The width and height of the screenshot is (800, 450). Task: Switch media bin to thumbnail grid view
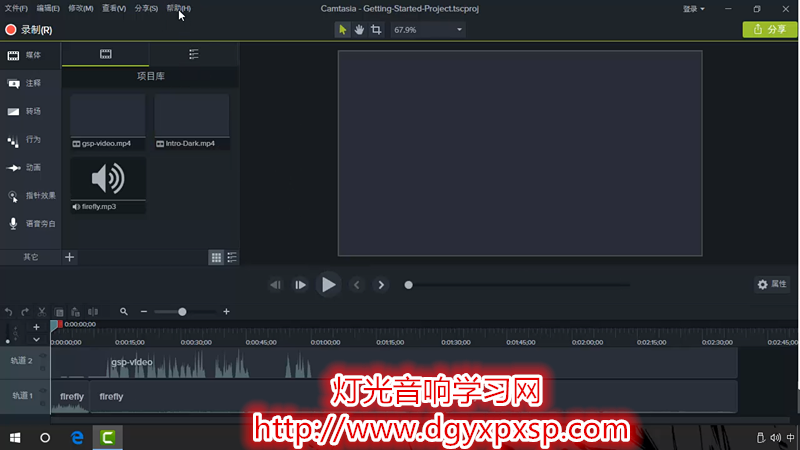[216, 257]
